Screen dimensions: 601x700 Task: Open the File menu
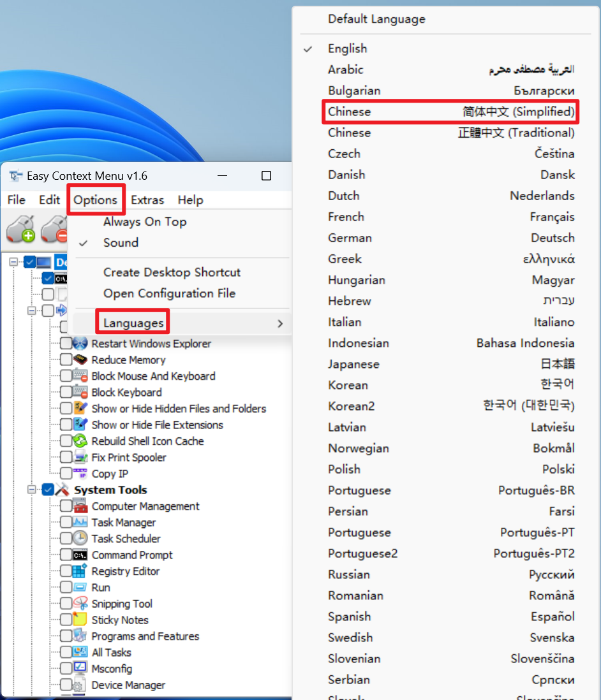point(17,200)
